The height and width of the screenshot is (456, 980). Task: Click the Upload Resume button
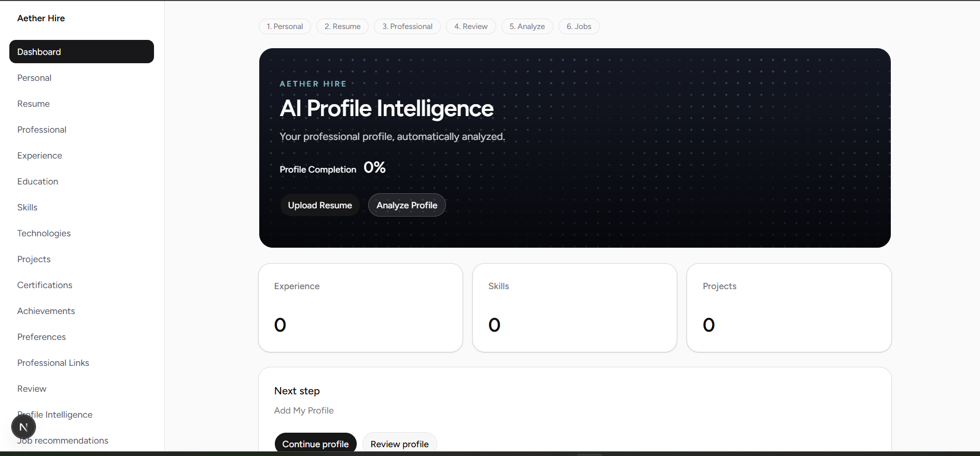click(320, 205)
